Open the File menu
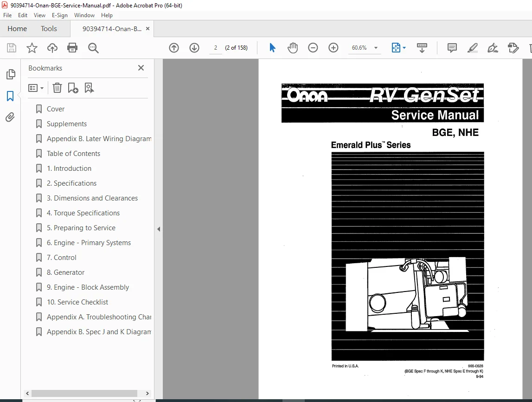 [7, 15]
